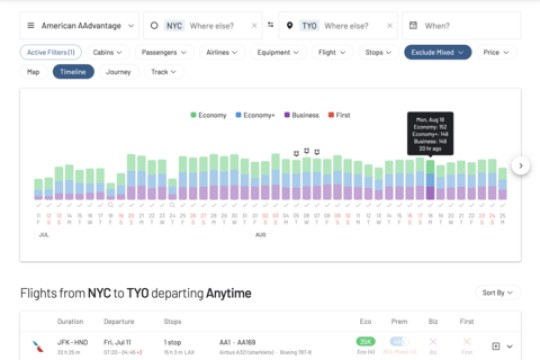The image size is (540, 360).
Task: Click the calendar icon in date field
Action: click(x=413, y=25)
